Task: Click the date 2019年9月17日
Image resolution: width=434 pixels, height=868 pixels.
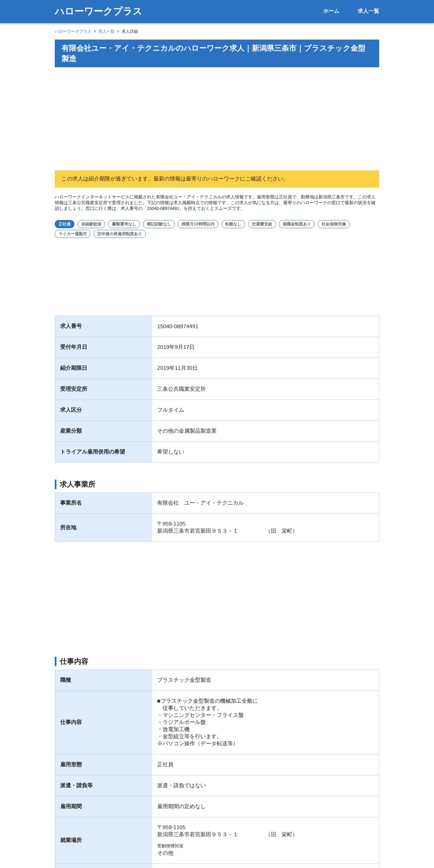Action: tap(176, 347)
